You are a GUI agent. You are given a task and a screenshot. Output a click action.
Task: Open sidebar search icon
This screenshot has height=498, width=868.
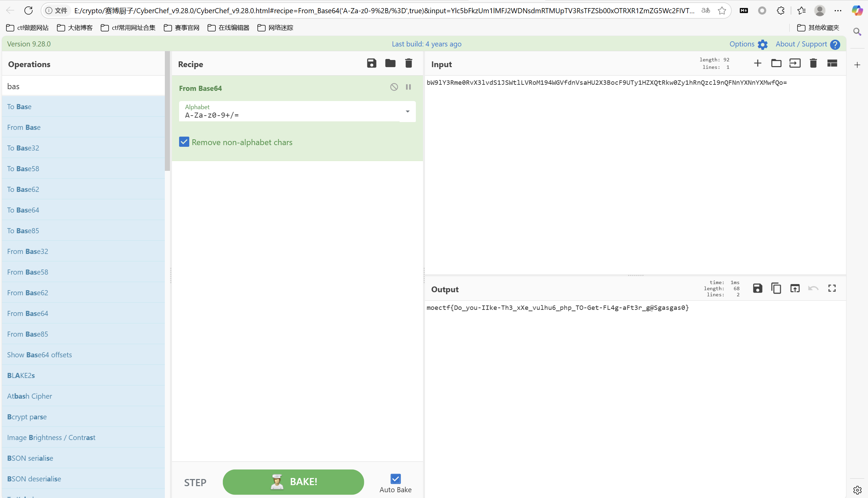click(857, 32)
